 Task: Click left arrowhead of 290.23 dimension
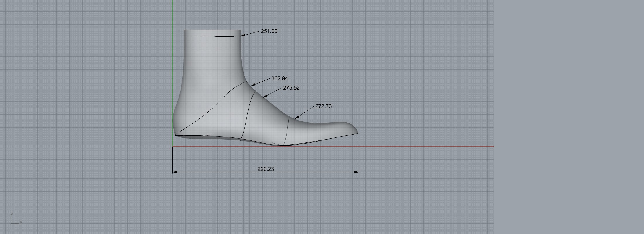(175, 172)
